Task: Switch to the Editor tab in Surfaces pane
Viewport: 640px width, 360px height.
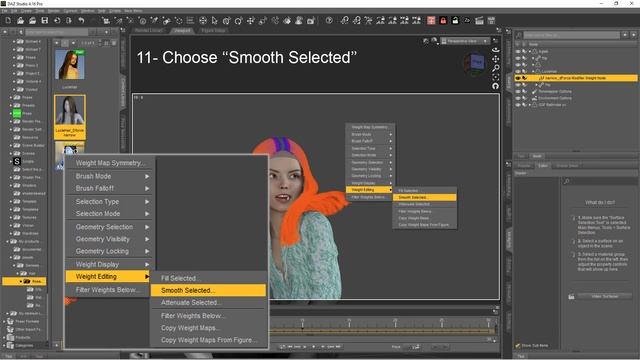Action: tap(543, 166)
